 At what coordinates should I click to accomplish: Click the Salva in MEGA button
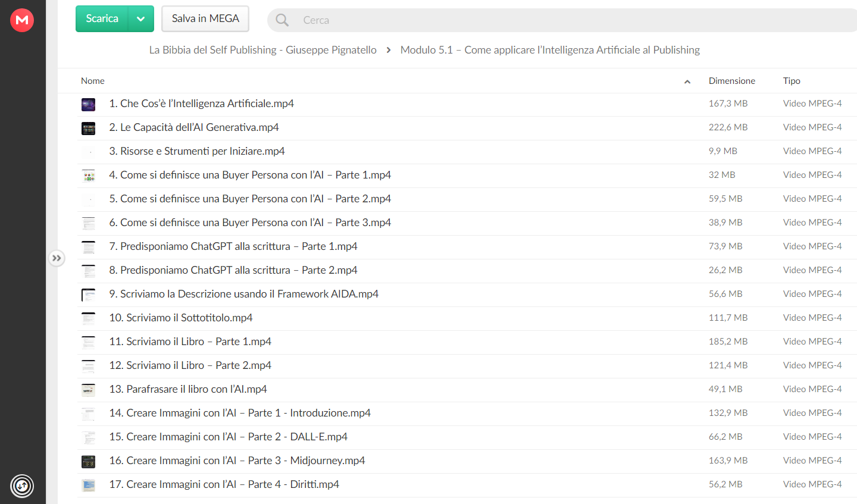pyautogui.click(x=205, y=19)
